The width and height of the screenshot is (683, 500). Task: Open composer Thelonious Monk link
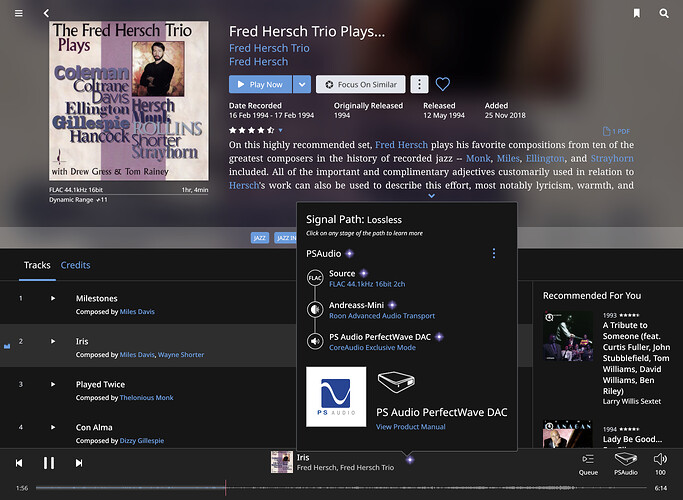tap(146, 398)
